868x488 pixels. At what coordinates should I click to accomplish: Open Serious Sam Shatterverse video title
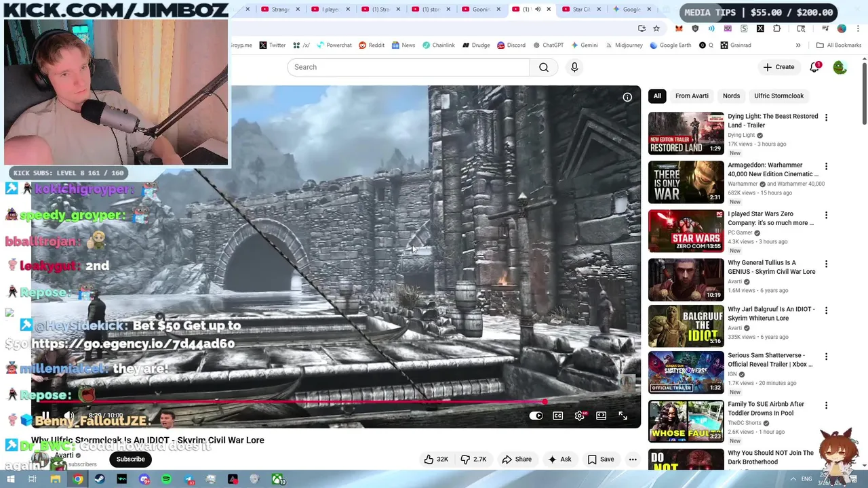click(770, 359)
